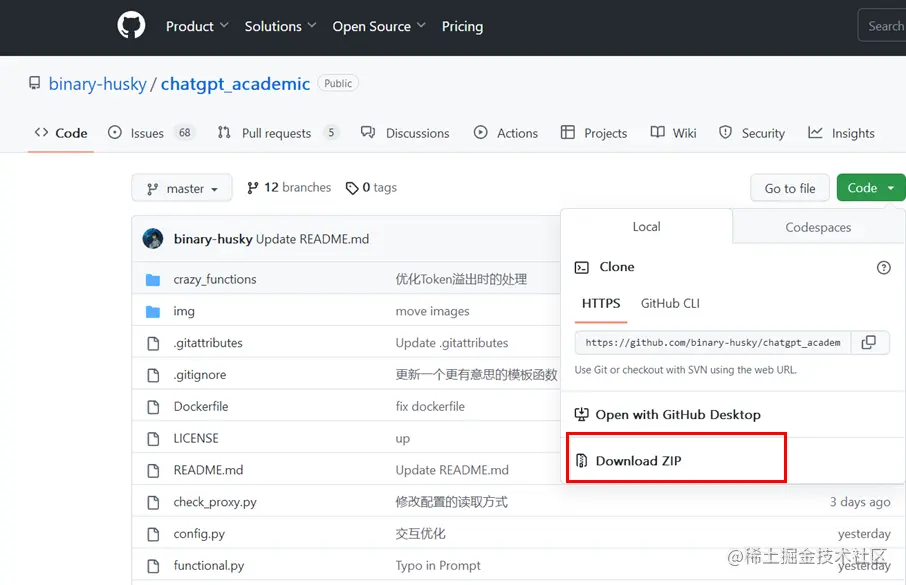Open the 0 tags link
The height and width of the screenshot is (585, 906).
(371, 188)
